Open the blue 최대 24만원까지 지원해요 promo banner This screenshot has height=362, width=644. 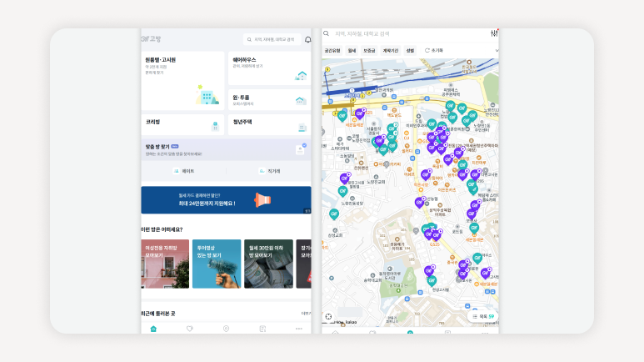226,200
